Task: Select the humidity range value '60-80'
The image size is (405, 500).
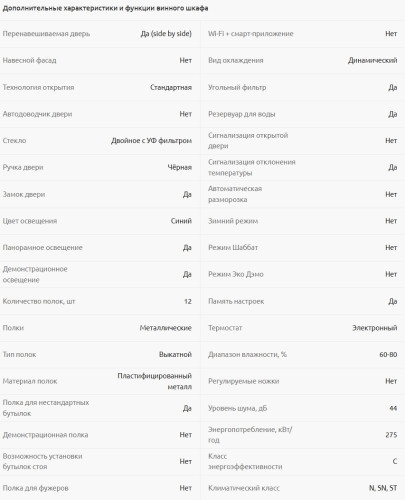Action: point(388,355)
